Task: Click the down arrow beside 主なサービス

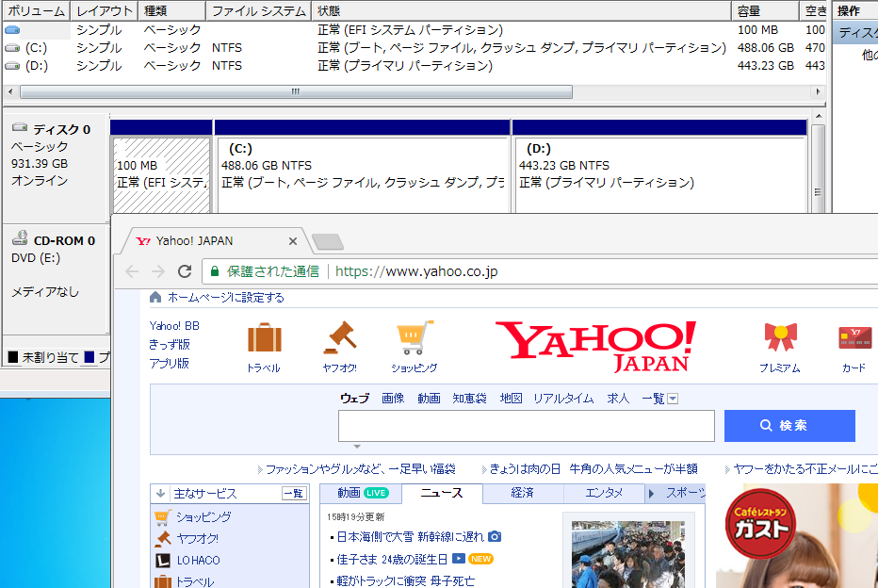Action: point(161,494)
